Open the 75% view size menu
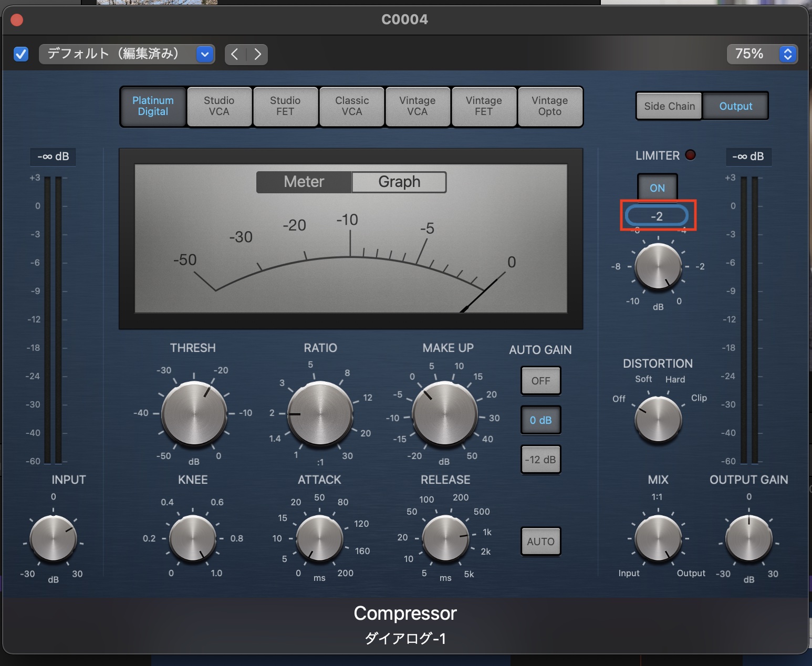Viewport: 812px width, 666px height. [x=762, y=54]
